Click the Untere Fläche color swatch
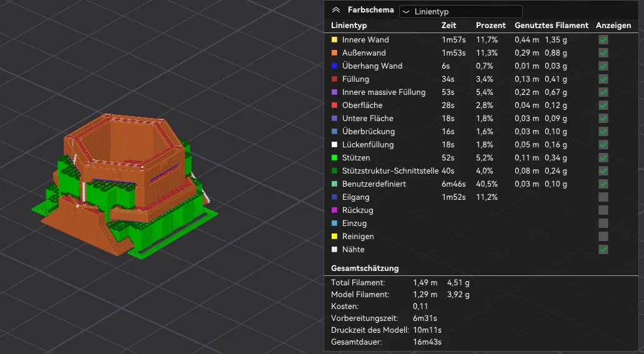 point(334,119)
